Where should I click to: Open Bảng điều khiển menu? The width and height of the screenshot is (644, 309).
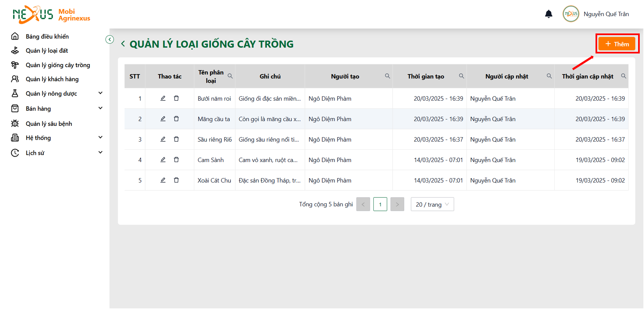pyautogui.click(x=47, y=36)
